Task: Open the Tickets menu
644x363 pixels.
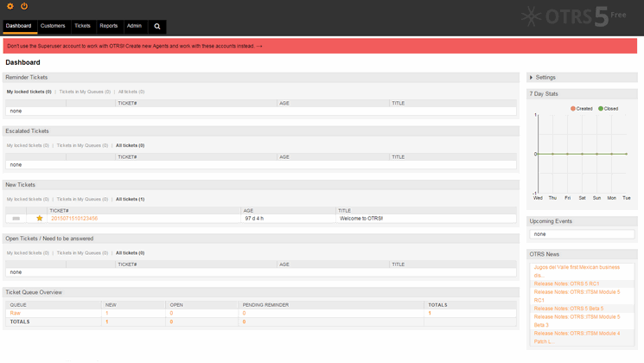Action: [x=82, y=26]
